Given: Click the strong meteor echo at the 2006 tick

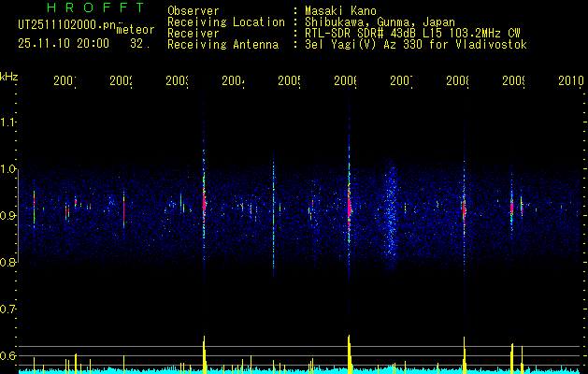Looking at the screenshot, I should (349, 209).
